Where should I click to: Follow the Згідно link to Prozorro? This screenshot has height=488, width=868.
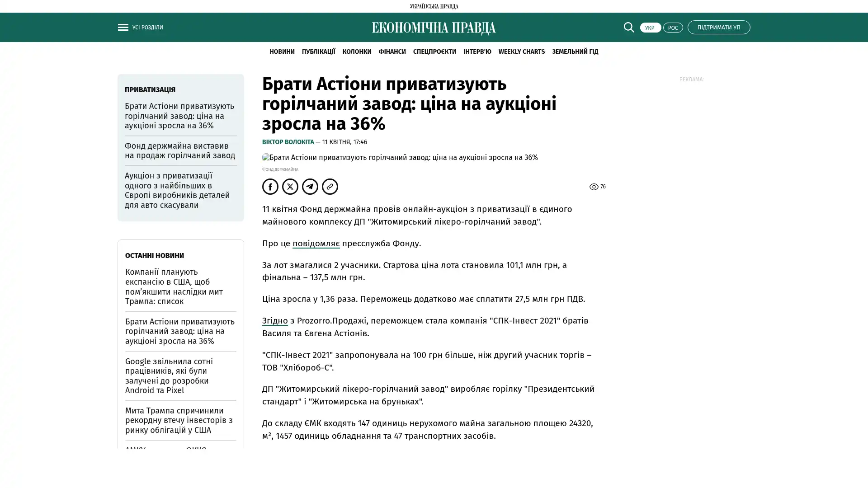click(x=275, y=321)
